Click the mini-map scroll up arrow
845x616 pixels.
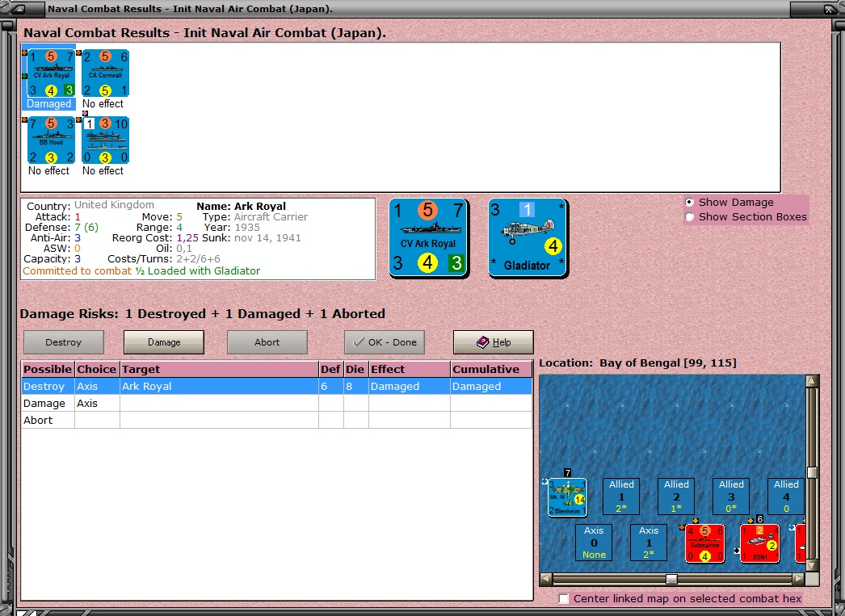pos(812,381)
